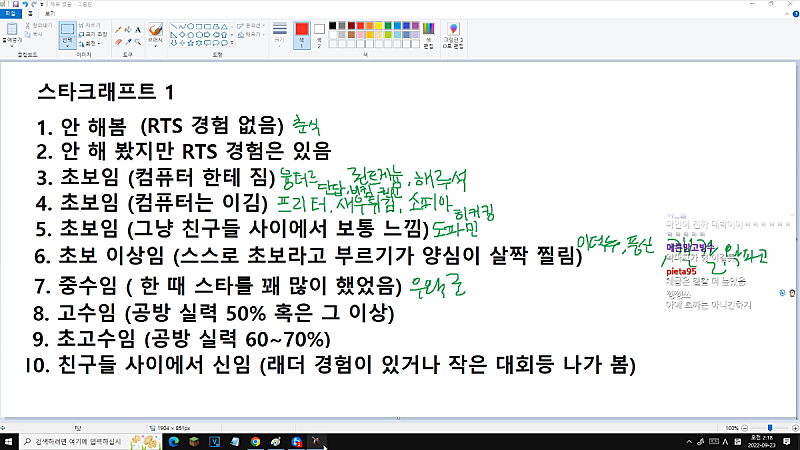Open the Windows Start menu
This screenshot has width=800, height=450.
[8, 442]
